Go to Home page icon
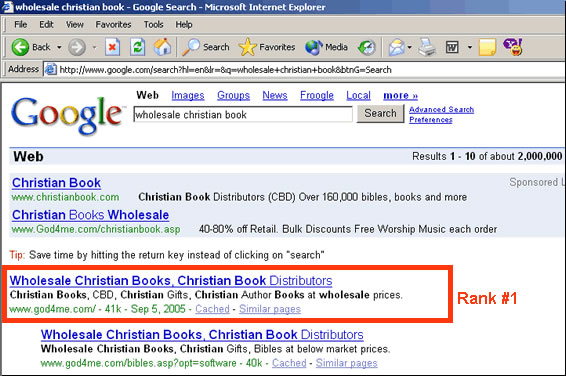This screenshot has width=566, height=376. (x=162, y=47)
